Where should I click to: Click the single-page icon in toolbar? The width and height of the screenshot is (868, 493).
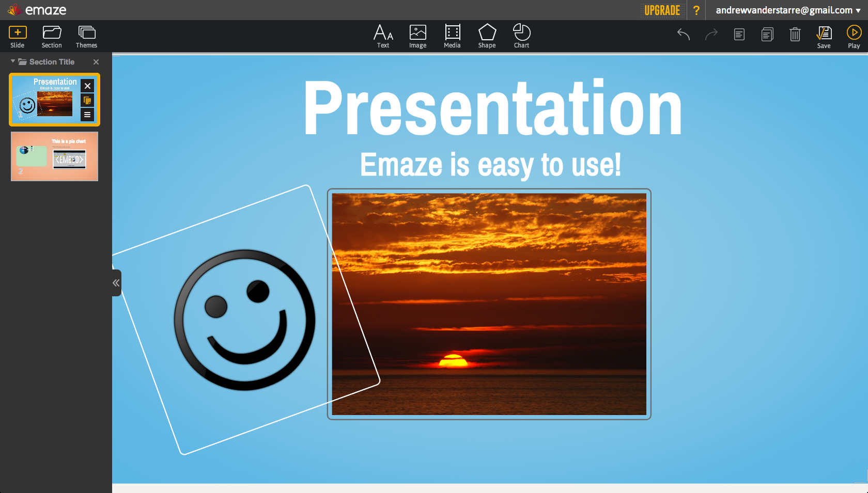pyautogui.click(x=739, y=35)
